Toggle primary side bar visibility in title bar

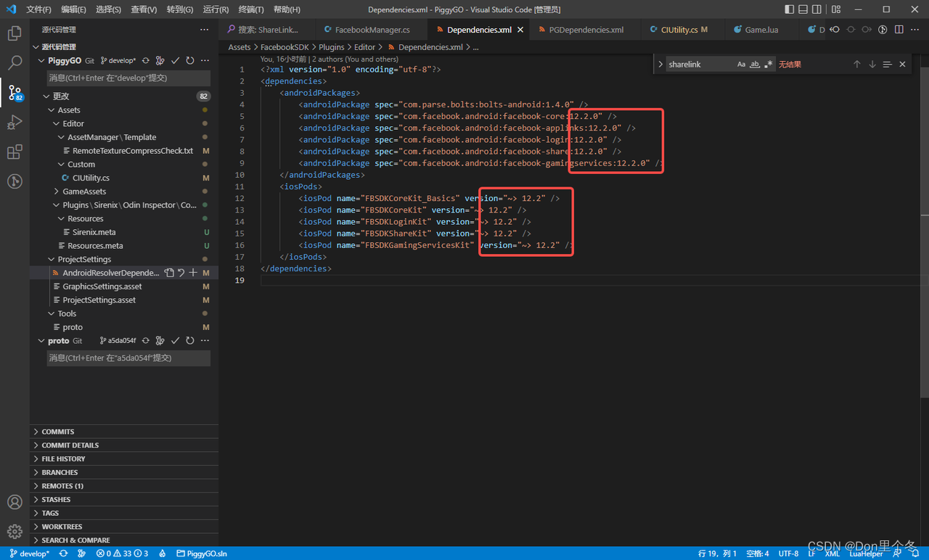(790, 9)
